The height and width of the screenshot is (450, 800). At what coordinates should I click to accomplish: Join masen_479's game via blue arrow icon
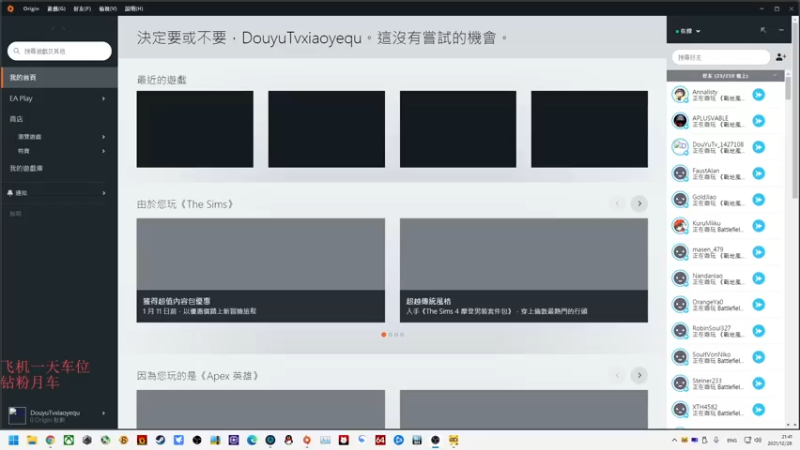759,252
